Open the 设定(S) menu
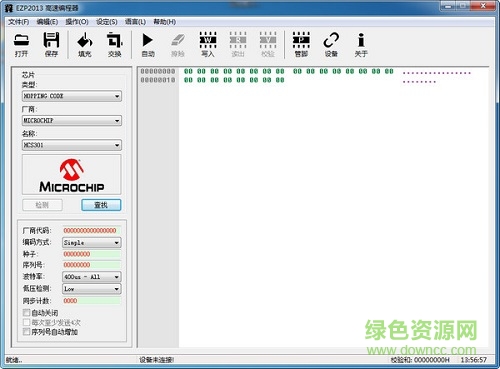The image size is (500, 369). pos(107,22)
